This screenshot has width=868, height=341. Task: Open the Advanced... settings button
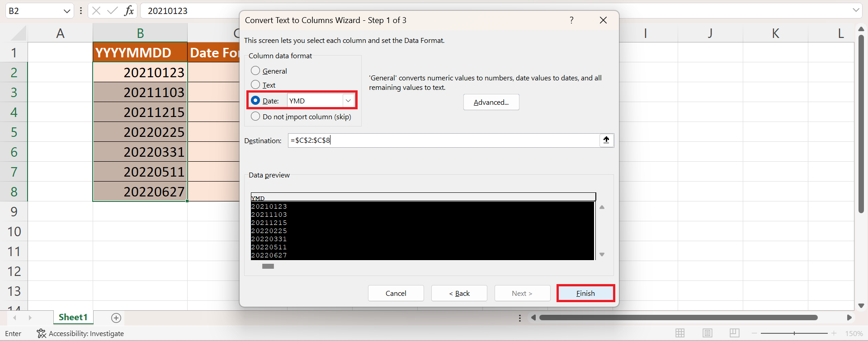point(491,103)
